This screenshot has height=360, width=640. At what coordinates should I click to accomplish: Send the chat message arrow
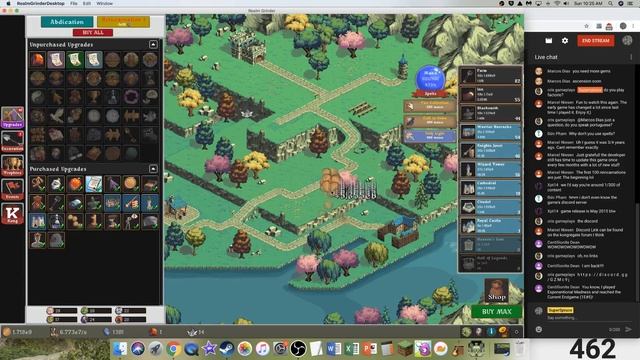coord(629,329)
